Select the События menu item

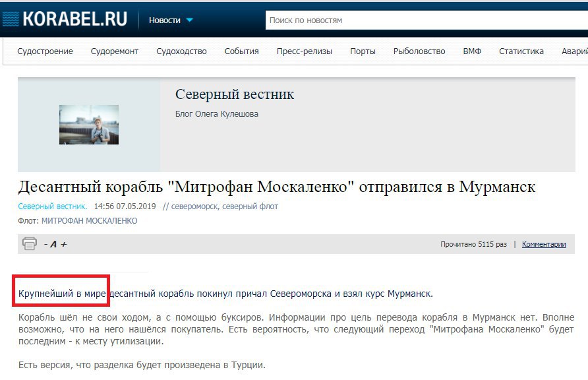click(241, 51)
